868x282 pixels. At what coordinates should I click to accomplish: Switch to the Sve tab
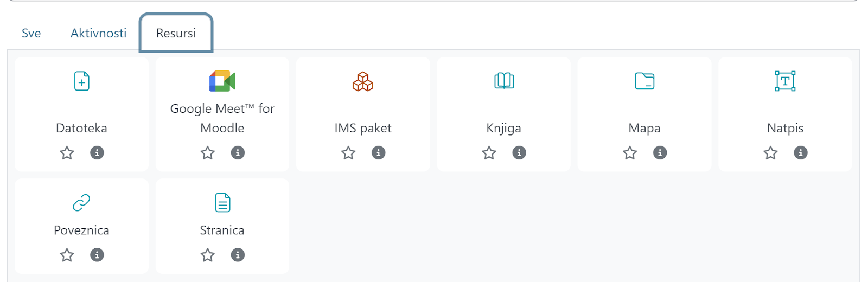31,33
